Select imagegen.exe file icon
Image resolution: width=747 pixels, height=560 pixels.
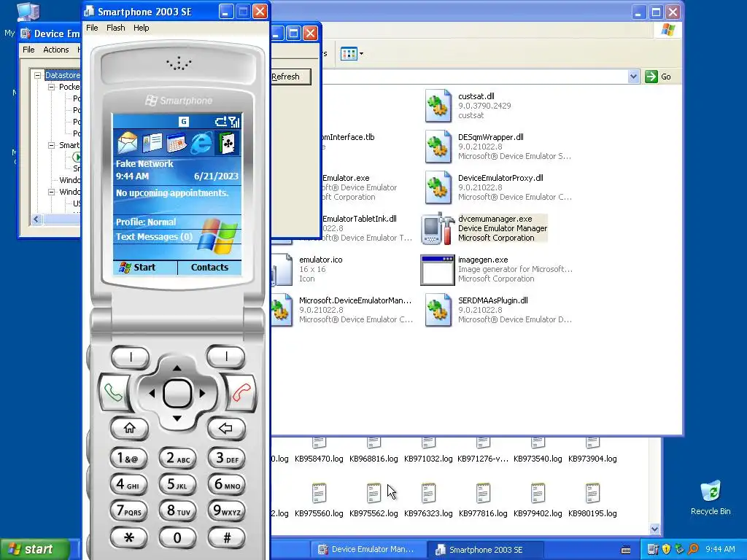pyautogui.click(x=438, y=270)
